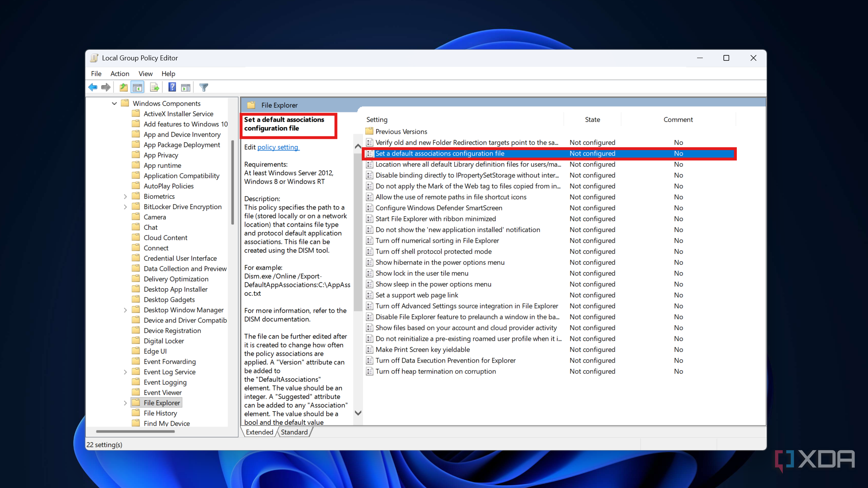Select ActiveX Installer Service folder
The height and width of the screenshot is (488, 868).
(178, 114)
